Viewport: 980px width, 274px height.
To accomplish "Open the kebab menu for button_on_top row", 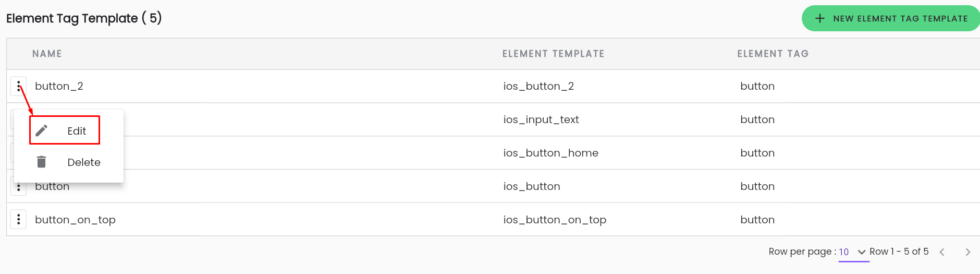I will pos(18,220).
